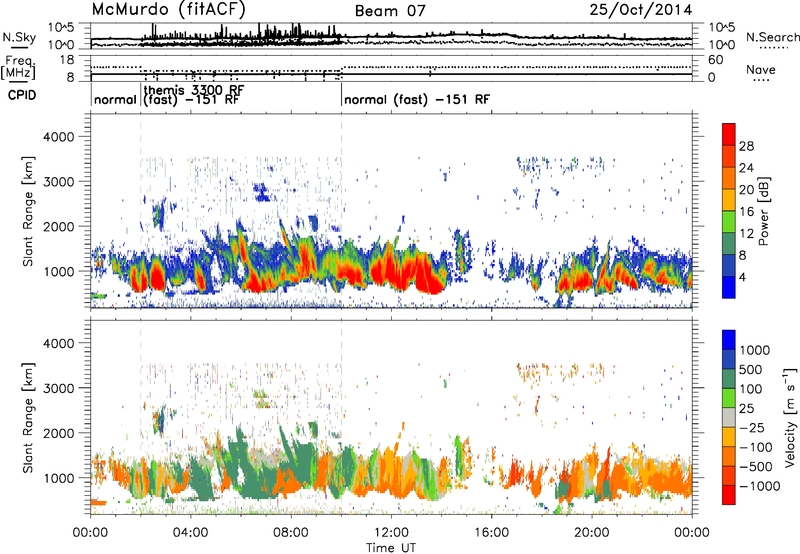Click the 08:00 time axis label
This screenshot has height=554, width=800.
coord(291,533)
